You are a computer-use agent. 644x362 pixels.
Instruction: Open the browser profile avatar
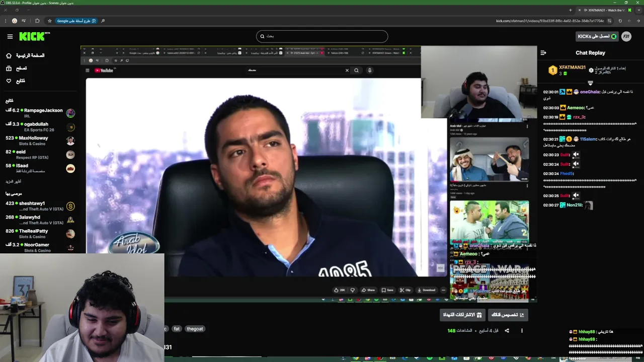point(15,21)
